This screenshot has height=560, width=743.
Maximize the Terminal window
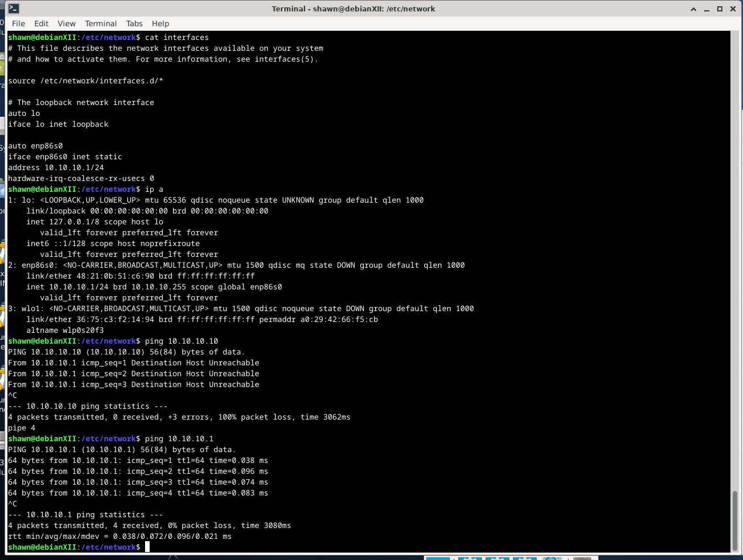(x=720, y=9)
